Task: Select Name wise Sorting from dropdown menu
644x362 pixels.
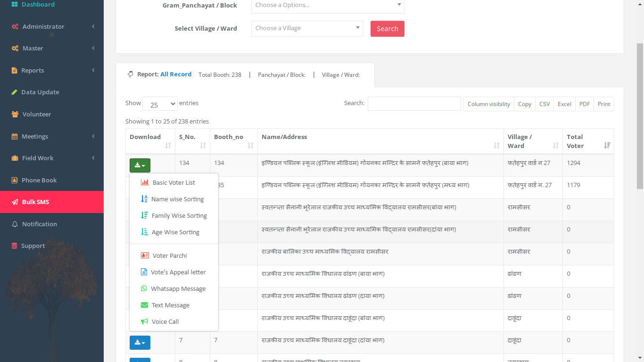Action: tap(177, 199)
